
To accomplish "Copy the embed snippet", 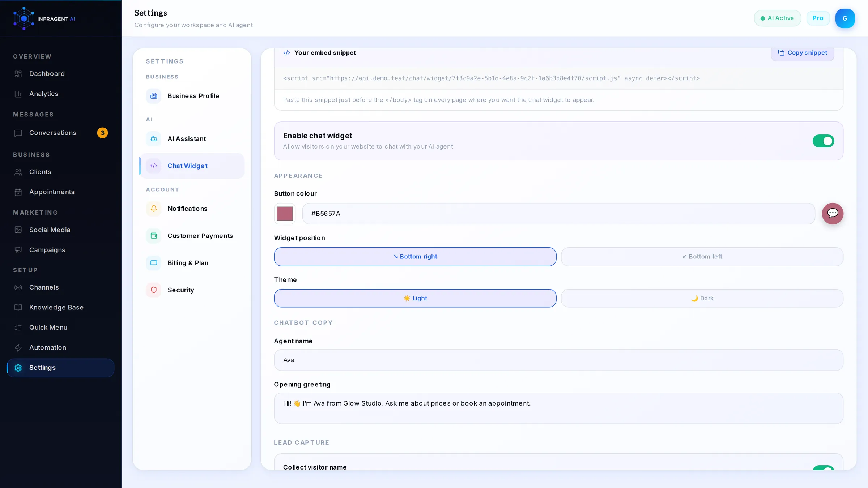I will 802,53.
